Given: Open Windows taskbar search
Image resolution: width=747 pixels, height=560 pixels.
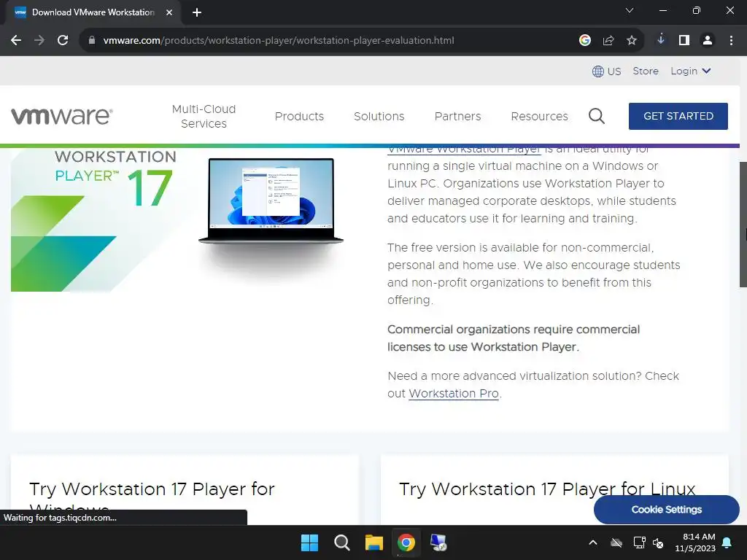Looking at the screenshot, I should click(x=341, y=542).
